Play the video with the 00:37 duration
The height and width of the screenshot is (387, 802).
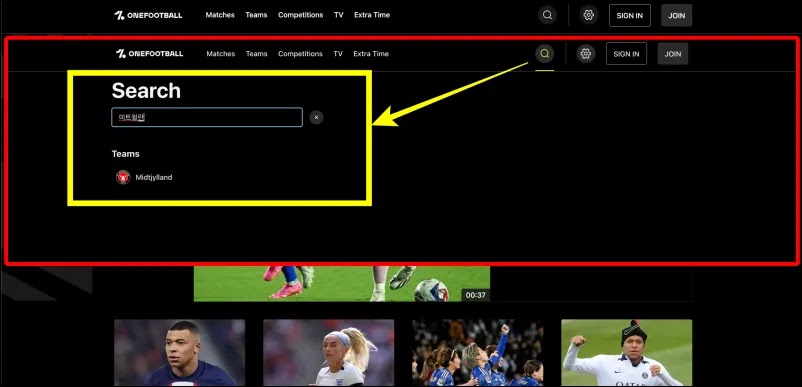click(x=342, y=283)
